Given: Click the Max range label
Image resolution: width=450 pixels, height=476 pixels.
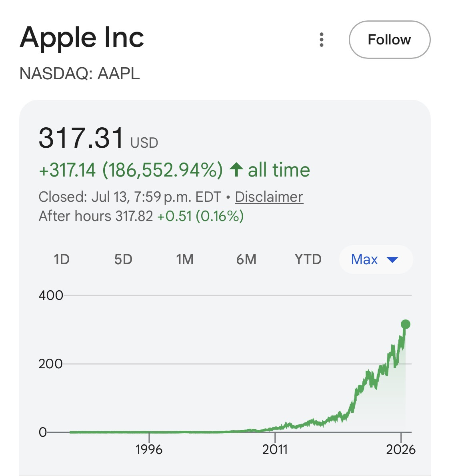Looking at the screenshot, I should click(364, 259).
